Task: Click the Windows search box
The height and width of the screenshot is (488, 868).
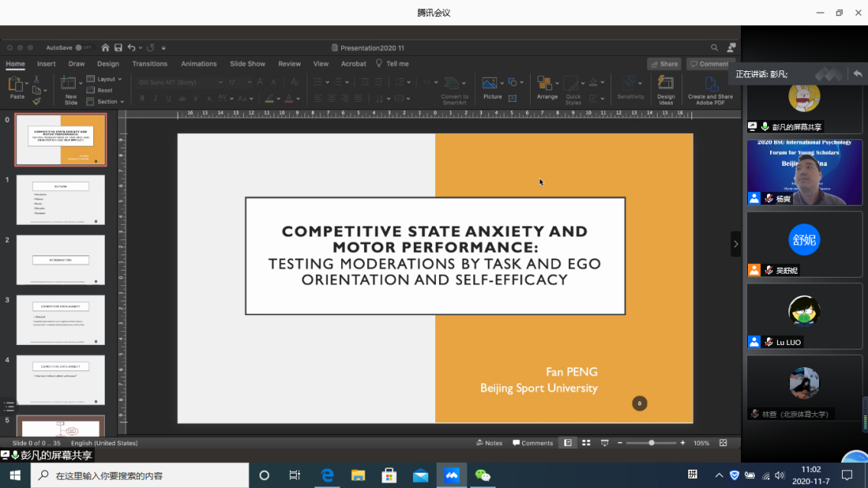Action: [x=140, y=475]
